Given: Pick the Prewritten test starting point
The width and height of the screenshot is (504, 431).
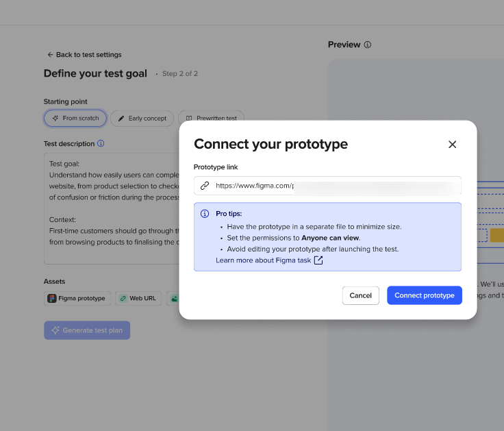Looking at the screenshot, I should [211, 119].
